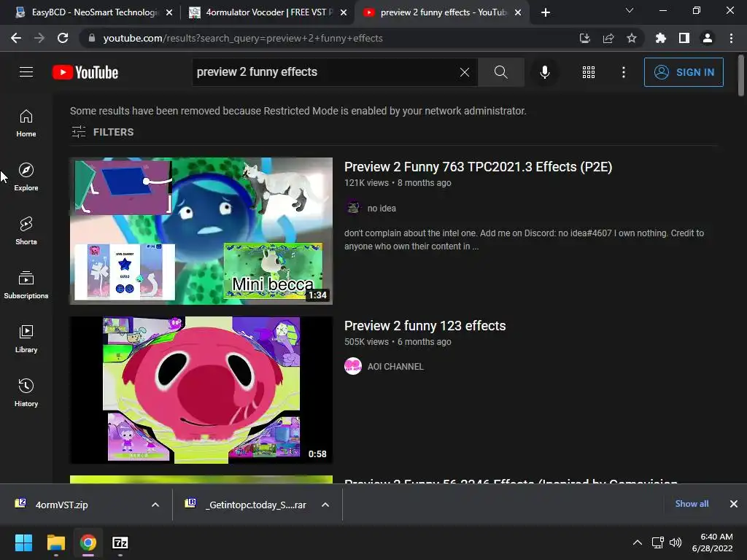
Task: Click the YouTube logo
Action: pos(85,72)
